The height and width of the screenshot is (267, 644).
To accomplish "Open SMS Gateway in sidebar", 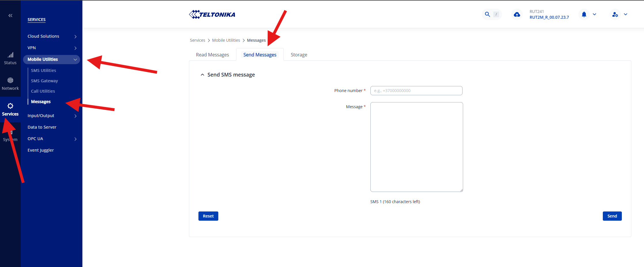I will pyautogui.click(x=44, y=81).
